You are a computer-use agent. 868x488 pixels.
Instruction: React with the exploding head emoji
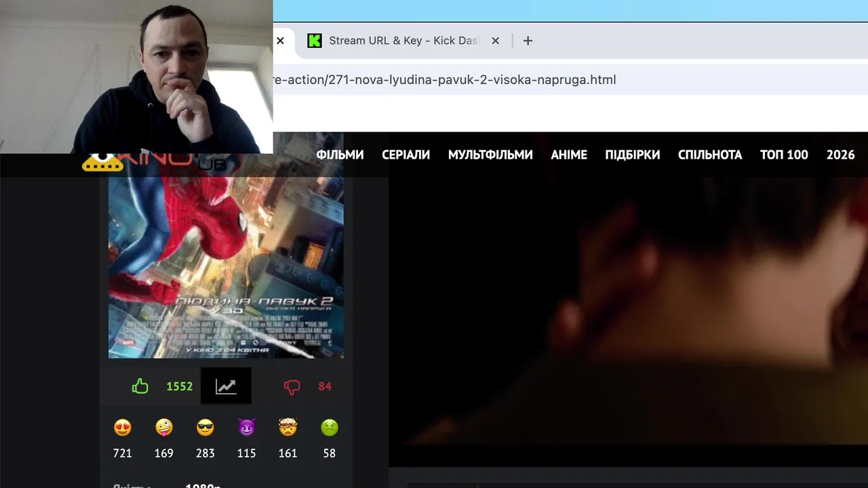288,428
